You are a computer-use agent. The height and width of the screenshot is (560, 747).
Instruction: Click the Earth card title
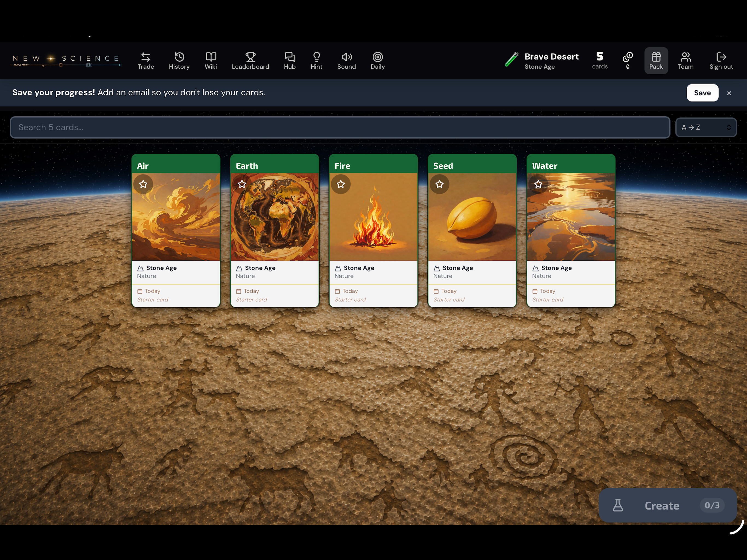pyautogui.click(x=247, y=166)
